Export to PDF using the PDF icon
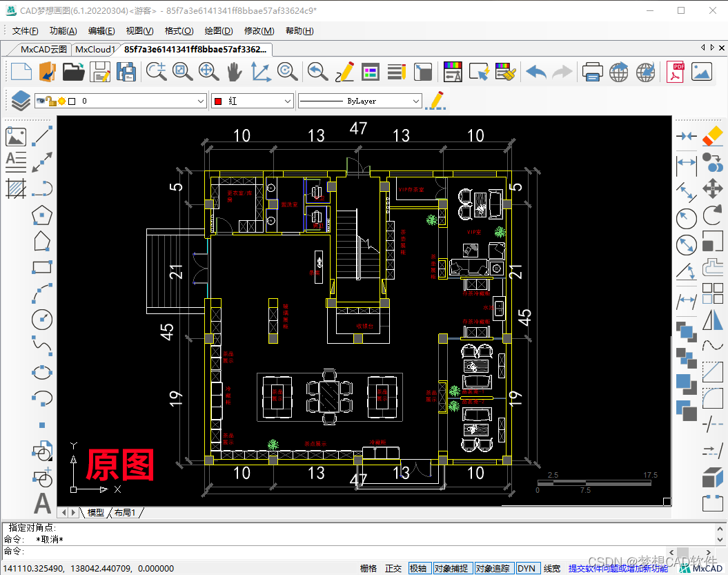 click(x=675, y=72)
